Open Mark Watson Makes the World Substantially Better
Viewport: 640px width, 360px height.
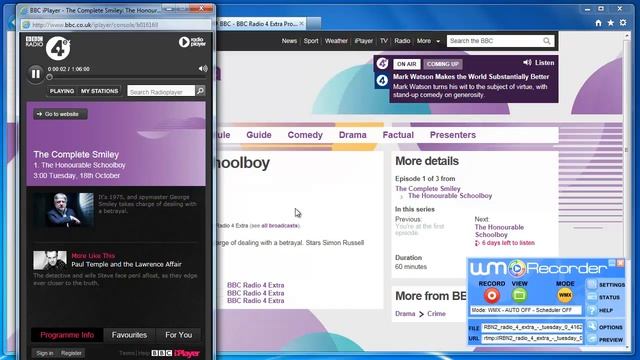coord(471,77)
